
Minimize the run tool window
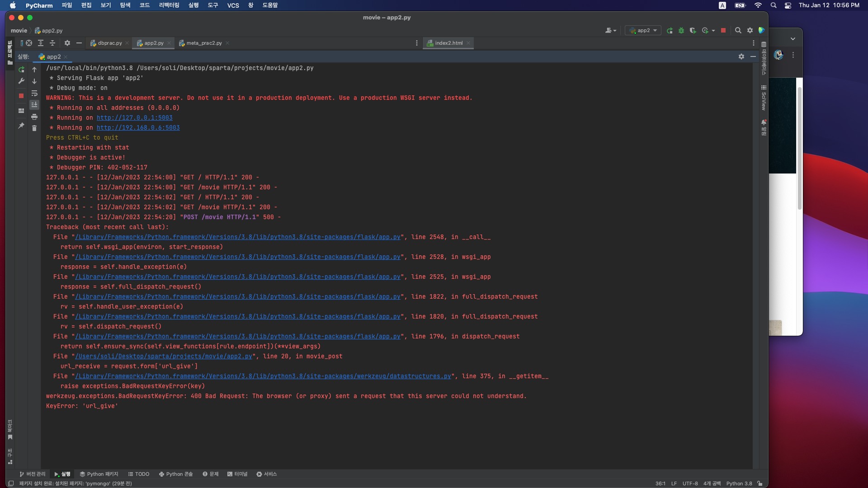[753, 56]
